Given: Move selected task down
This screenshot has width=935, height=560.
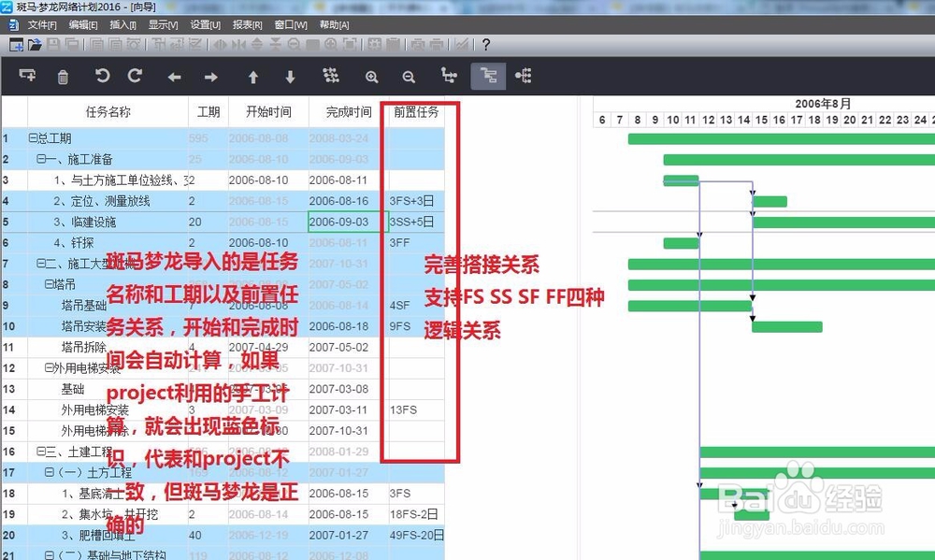Looking at the screenshot, I should (290, 77).
